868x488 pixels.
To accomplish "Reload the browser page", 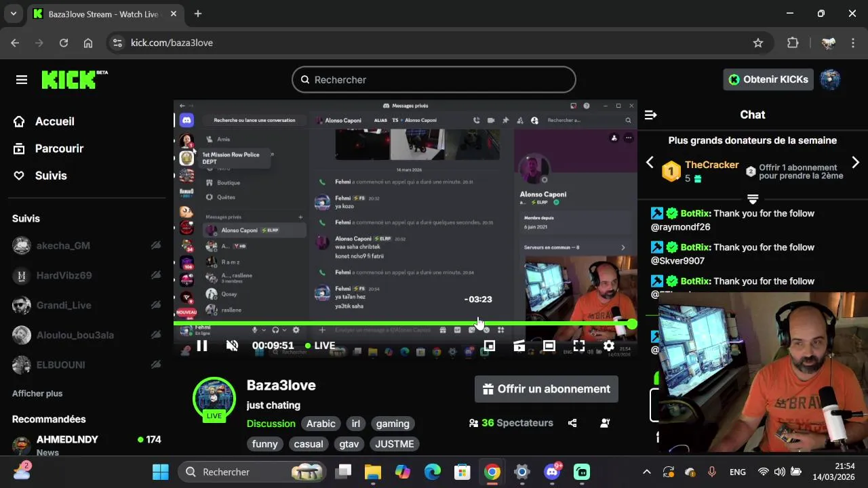I will tap(64, 43).
